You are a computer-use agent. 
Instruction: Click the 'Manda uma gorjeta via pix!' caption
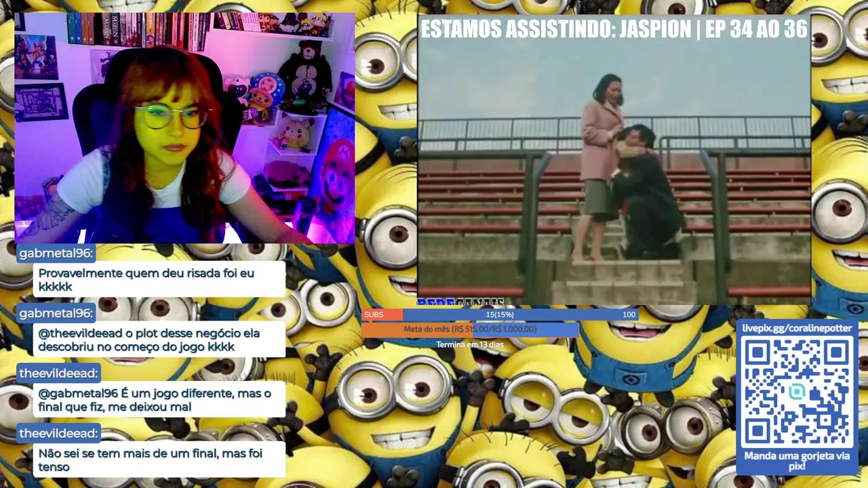(x=797, y=461)
